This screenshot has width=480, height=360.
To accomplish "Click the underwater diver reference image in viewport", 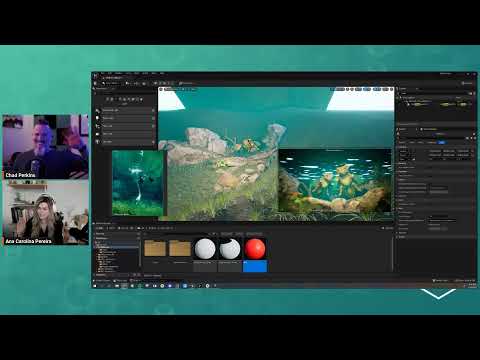I will pos(138,183).
